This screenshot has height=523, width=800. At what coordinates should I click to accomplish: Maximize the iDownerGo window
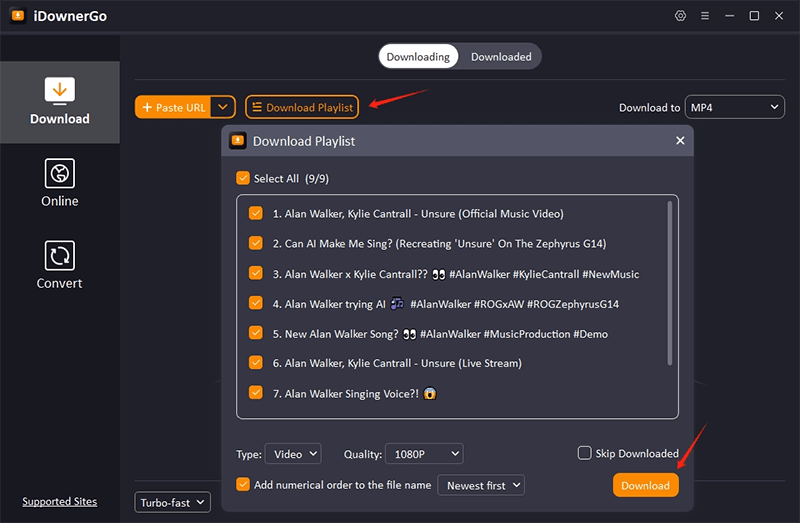pyautogui.click(x=754, y=16)
